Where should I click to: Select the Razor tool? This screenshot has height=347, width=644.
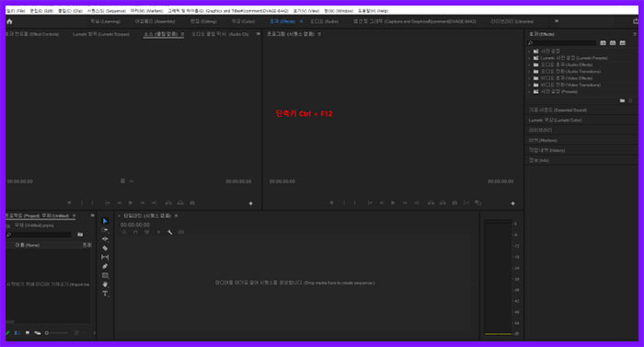tap(105, 249)
